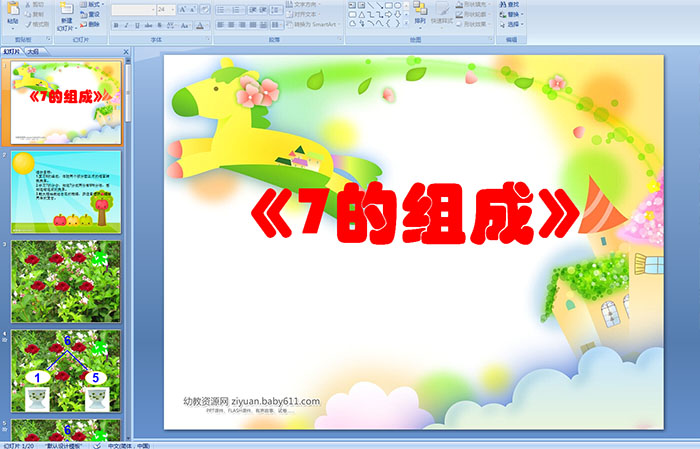Open the Font dialog launcher
This screenshot has width=700, height=449.
[208, 40]
